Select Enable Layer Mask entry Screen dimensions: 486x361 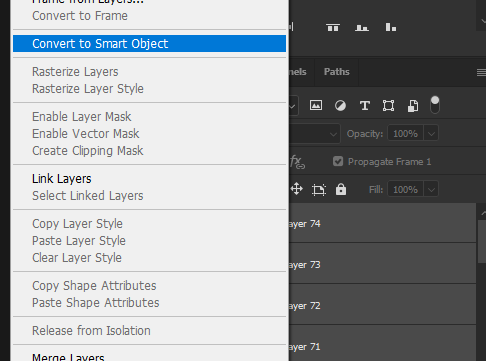(x=149, y=117)
